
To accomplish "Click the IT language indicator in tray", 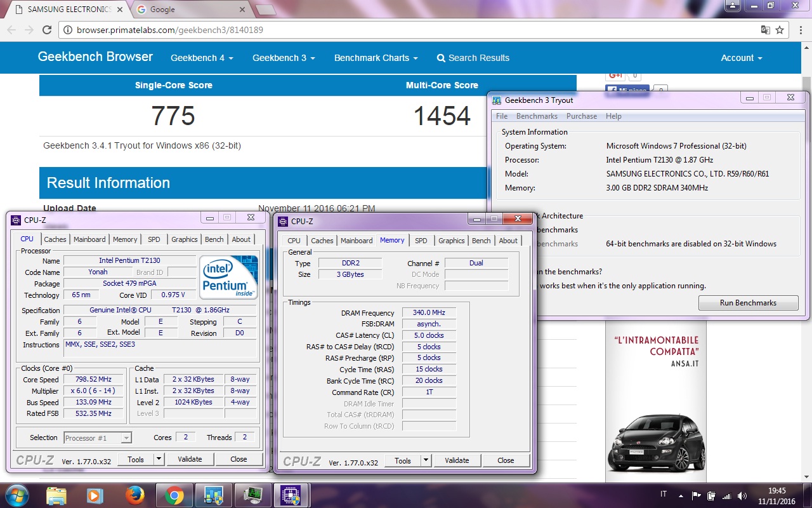I will coord(664,494).
